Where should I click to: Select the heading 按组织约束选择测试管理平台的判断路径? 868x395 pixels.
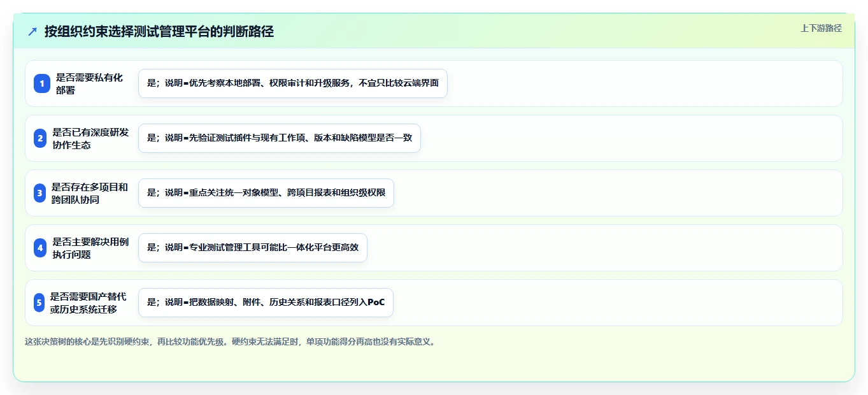[x=159, y=31]
